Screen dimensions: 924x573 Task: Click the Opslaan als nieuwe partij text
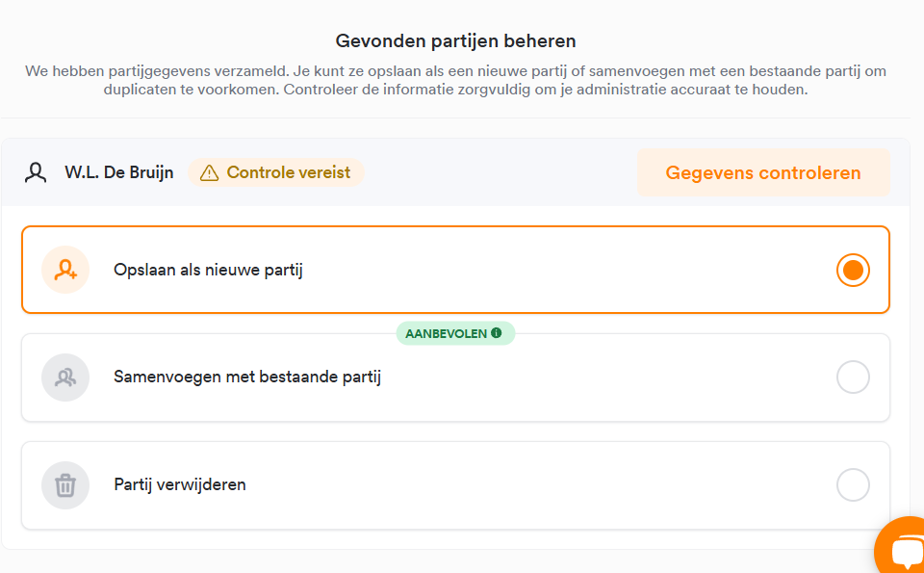(x=208, y=270)
